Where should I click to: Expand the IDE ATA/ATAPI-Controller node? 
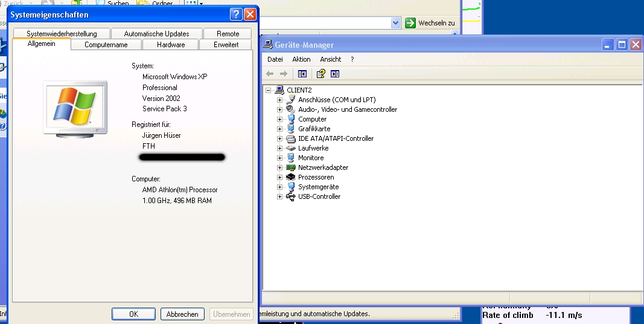280,138
